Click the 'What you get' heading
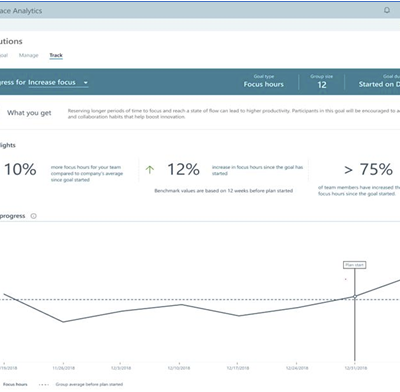 click(29, 113)
